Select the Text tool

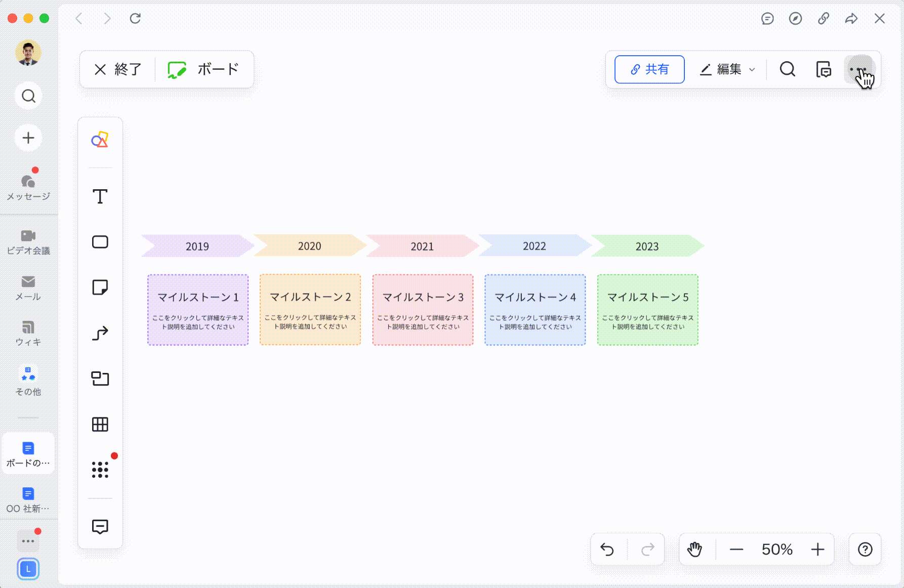[100, 196]
